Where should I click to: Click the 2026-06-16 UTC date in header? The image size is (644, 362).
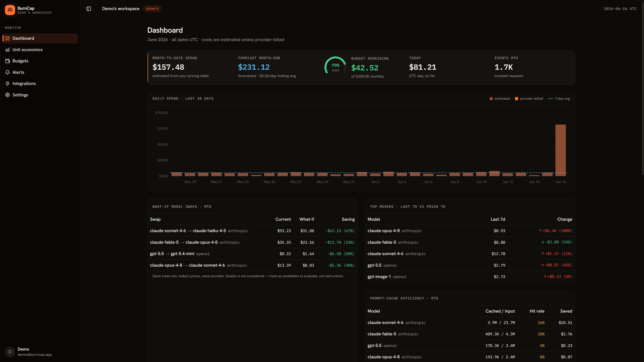point(620,9)
